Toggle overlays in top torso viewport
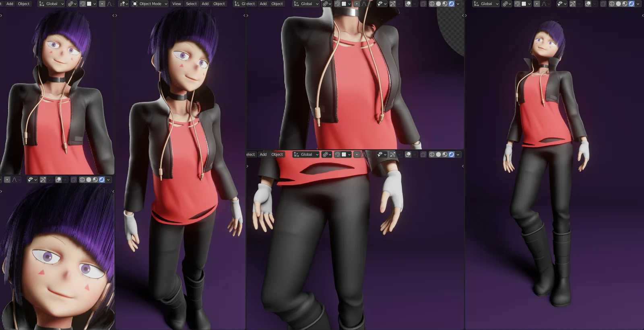644x330 pixels. coord(408,4)
